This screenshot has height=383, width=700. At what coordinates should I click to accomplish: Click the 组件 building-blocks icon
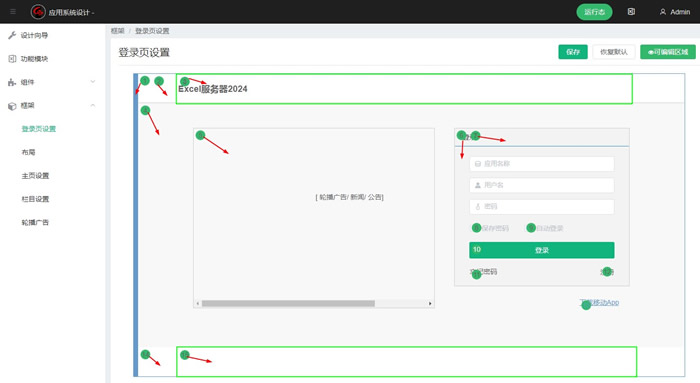click(x=12, y=82)
